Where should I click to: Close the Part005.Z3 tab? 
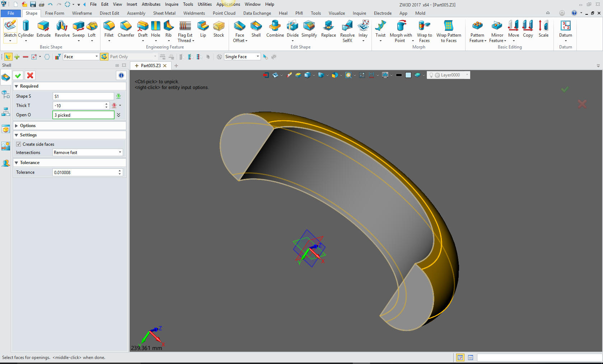(x=165, y=66)
